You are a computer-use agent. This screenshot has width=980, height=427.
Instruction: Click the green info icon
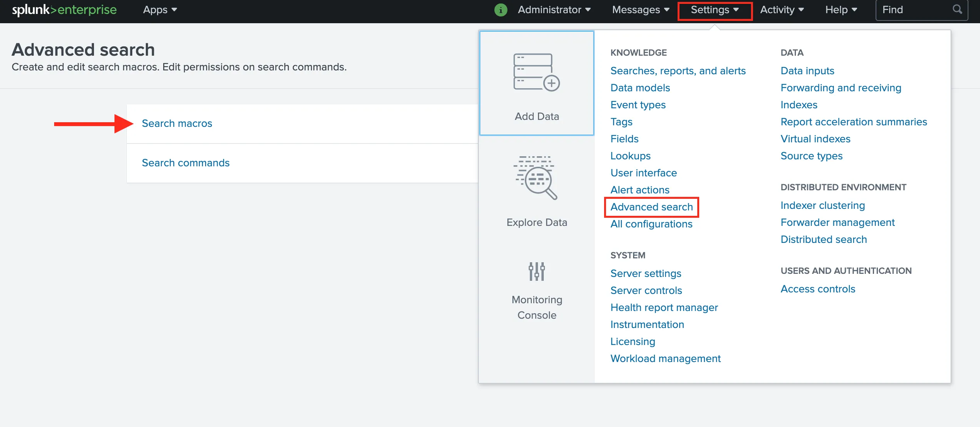coord(501,10)
